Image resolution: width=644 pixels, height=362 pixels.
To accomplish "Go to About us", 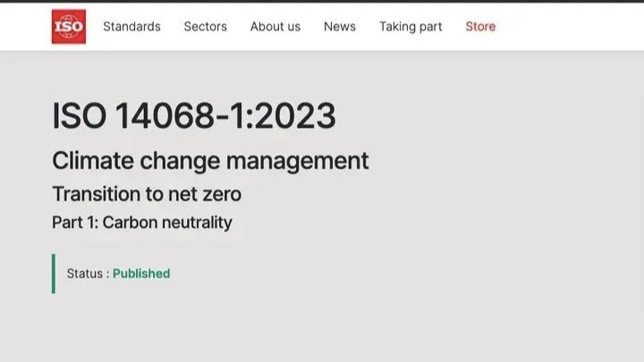I will tap(275, 27).
